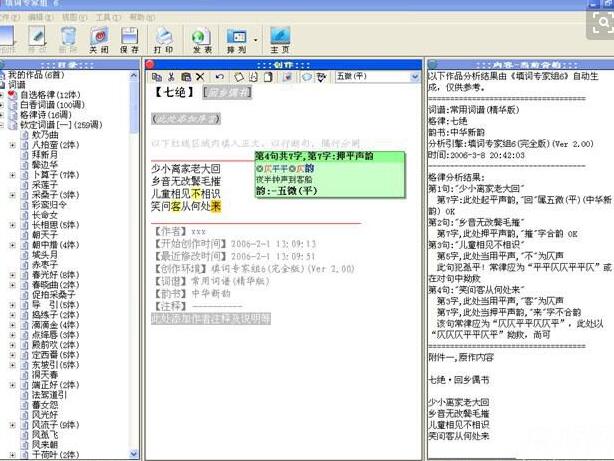Click the gray annotation field below 【注释】
This screenshot has width=614, height=461.
(x=211, y=318)
